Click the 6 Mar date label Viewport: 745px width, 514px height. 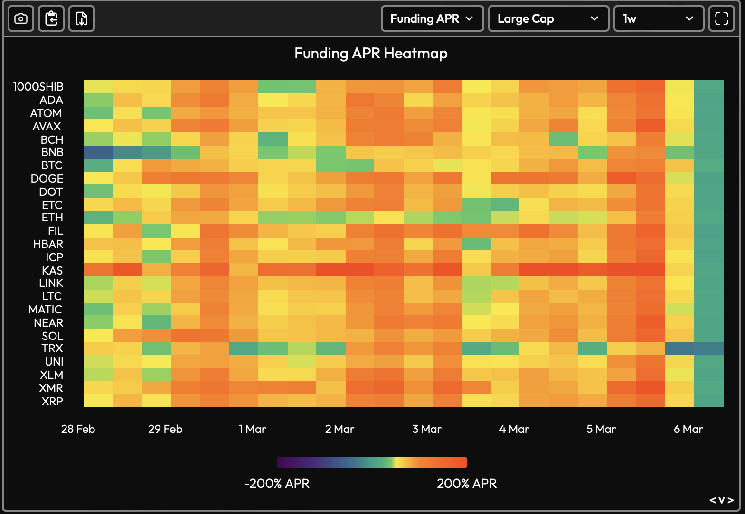coord(688,429)
